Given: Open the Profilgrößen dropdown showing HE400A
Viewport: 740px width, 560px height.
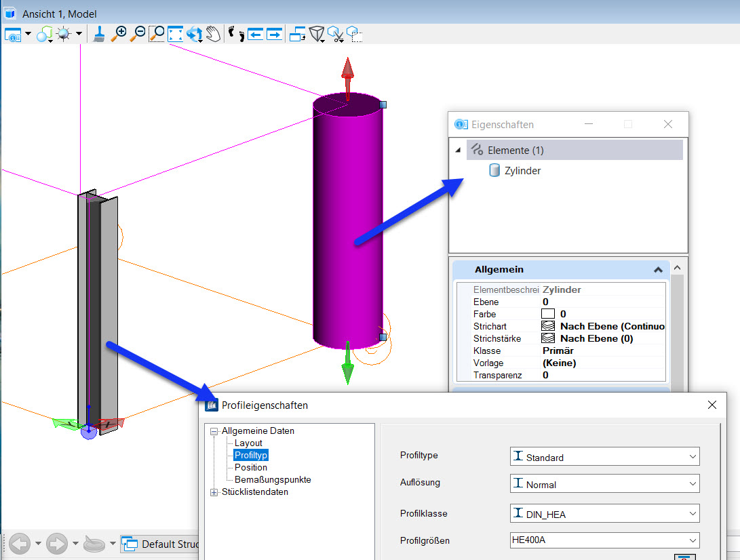Looking at the screenshot, I should 604,540.
